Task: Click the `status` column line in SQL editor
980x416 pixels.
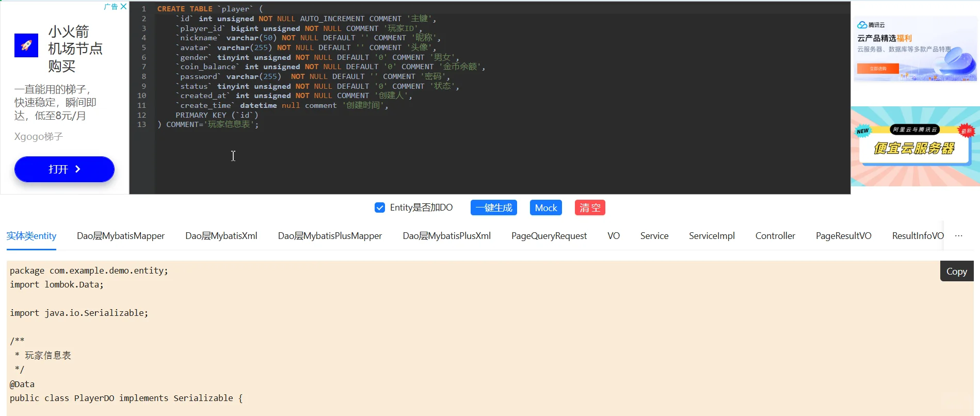Action: coord(317,86)
